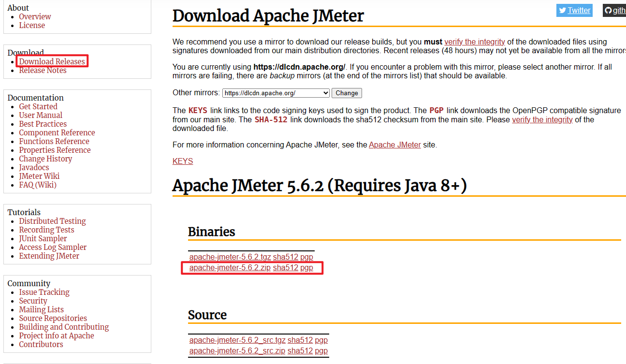Open the User Manual link

click(41, 115)
